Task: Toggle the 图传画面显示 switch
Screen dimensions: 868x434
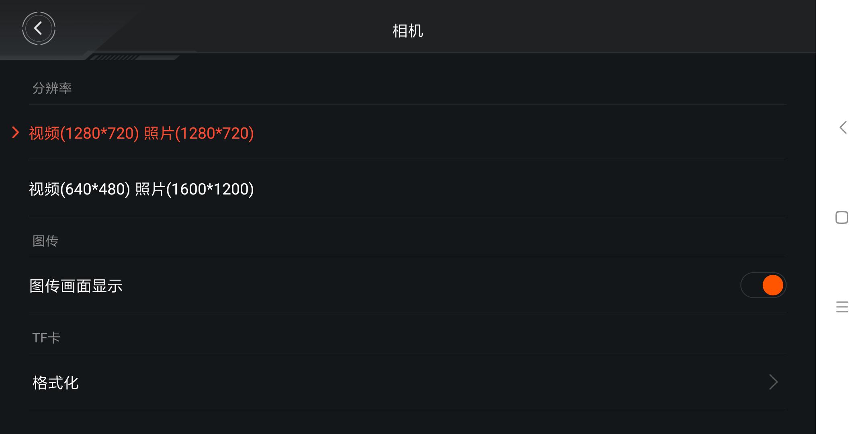Action: [x=763, y=285]
